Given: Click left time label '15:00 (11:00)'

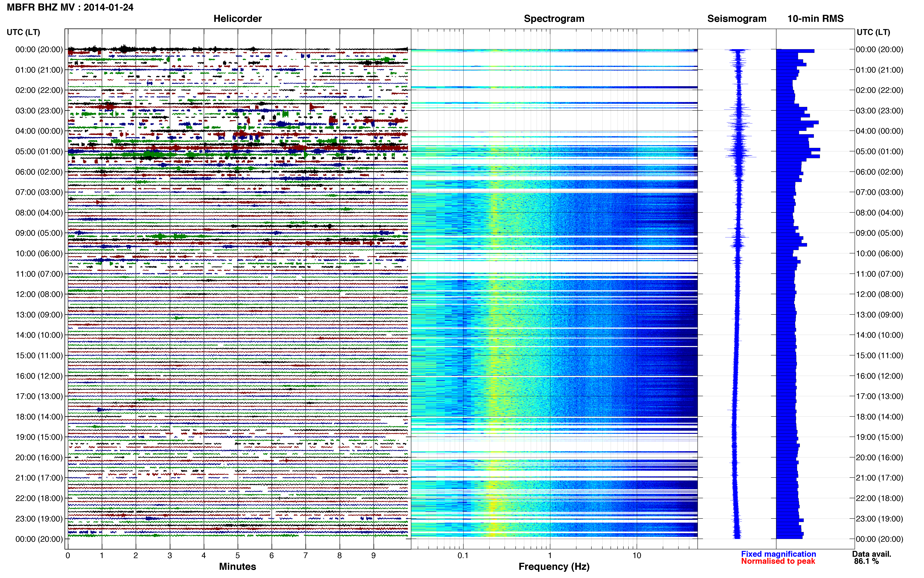Looking at the screenshot, I should point(39,355).
